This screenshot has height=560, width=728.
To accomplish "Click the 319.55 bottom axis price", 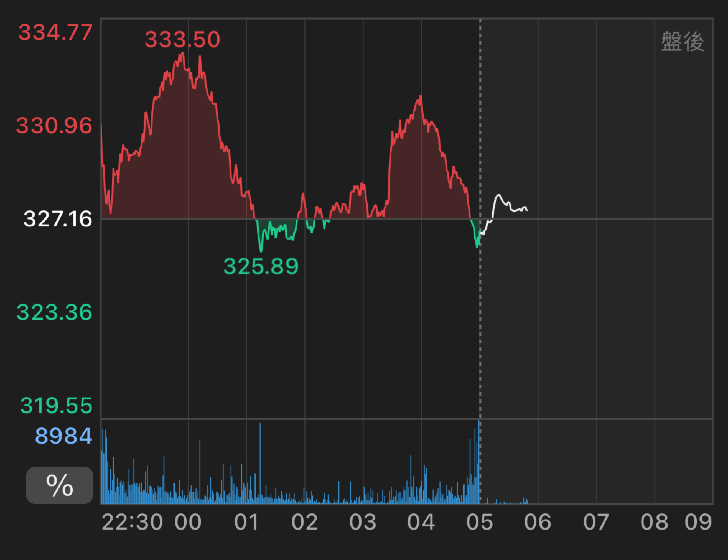I will coord(56,406).
